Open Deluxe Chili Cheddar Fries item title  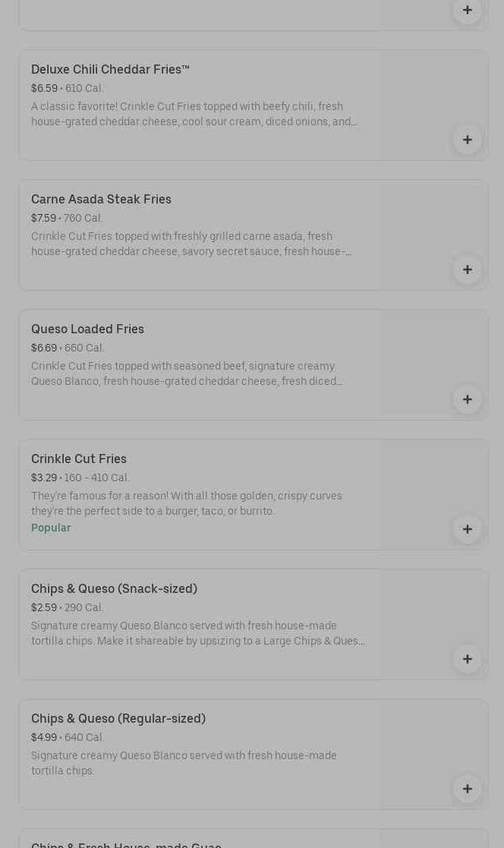[x=110, y=70]
